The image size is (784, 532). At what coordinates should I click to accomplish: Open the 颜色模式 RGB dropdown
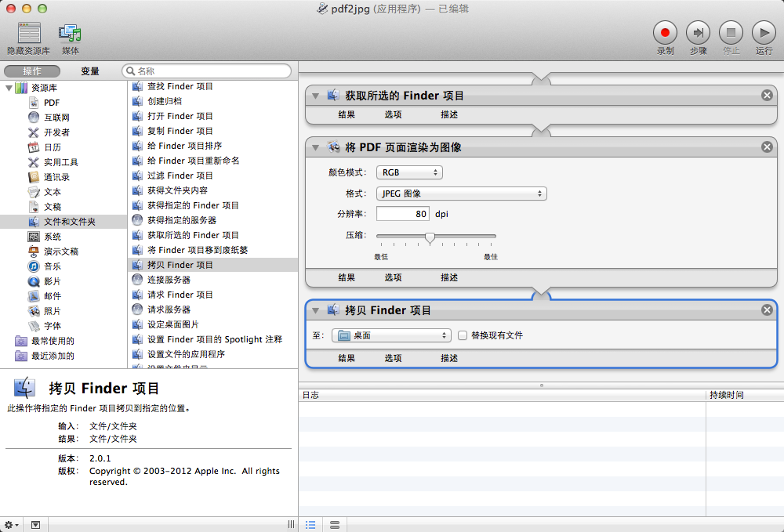pos(409,172)
